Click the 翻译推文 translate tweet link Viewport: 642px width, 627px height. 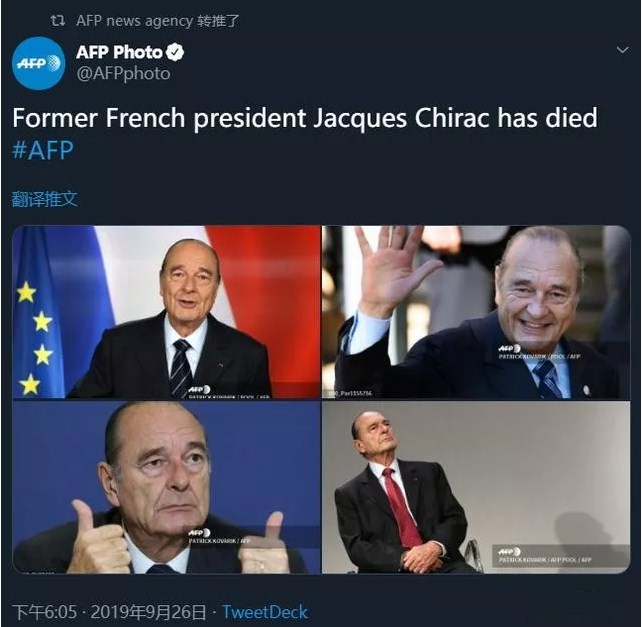click(x=45, y=199)
